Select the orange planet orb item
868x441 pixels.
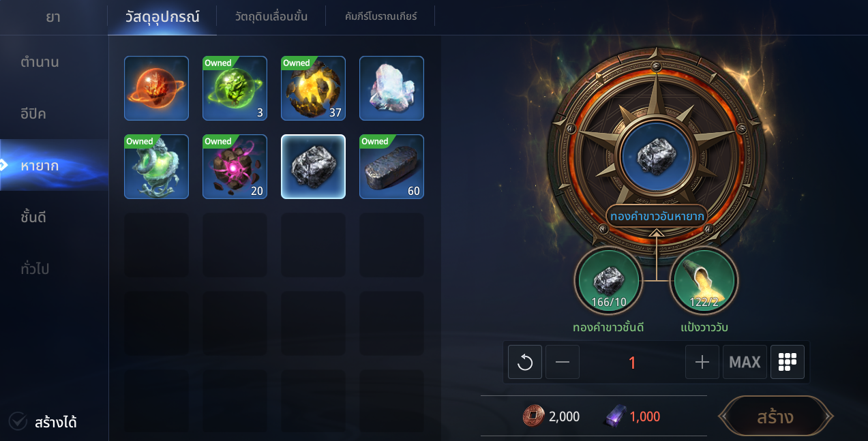(156, 88)
